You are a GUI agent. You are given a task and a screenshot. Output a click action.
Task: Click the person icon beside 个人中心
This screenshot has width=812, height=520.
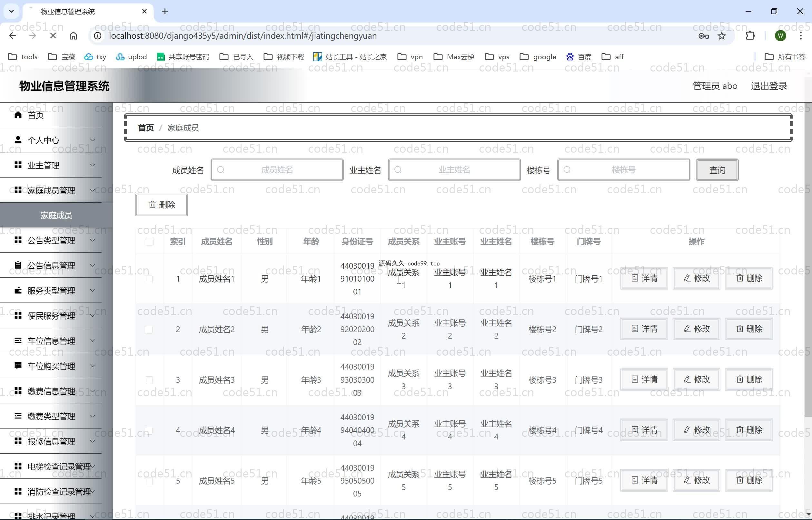click(18, 140)
